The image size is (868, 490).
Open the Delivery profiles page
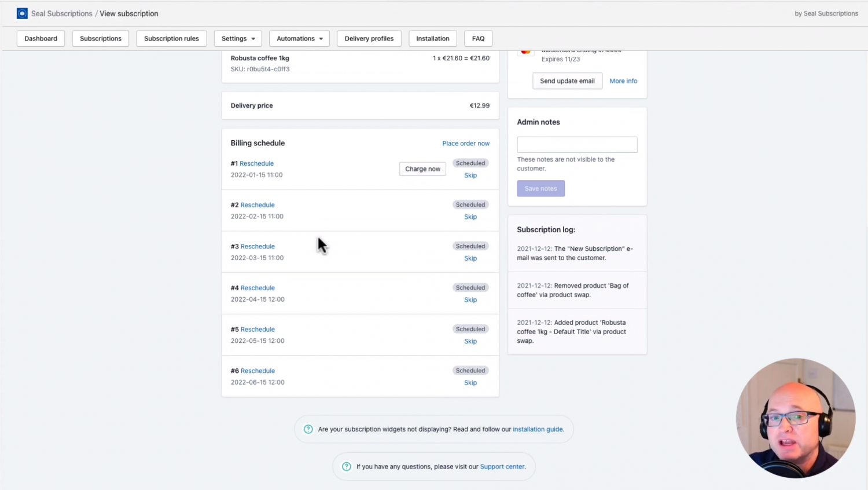coord(369,38)
